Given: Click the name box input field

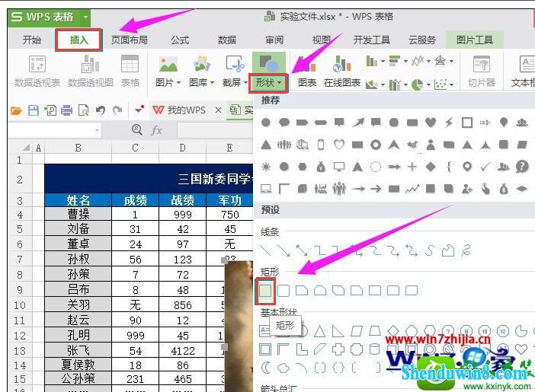Looking at the screenshot, I should coord(55,130).
